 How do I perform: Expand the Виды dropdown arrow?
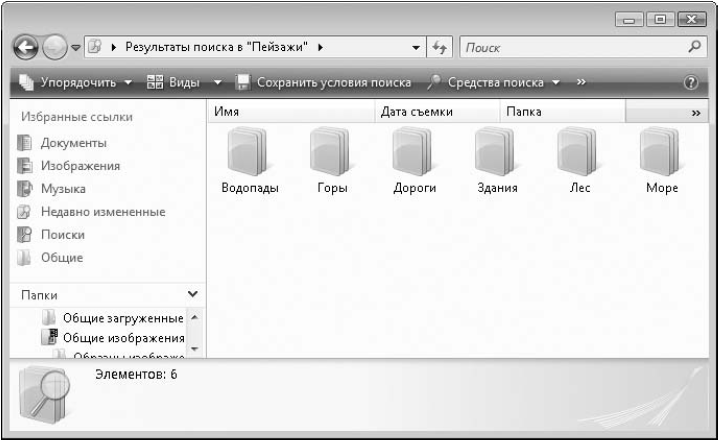(218, 81)
